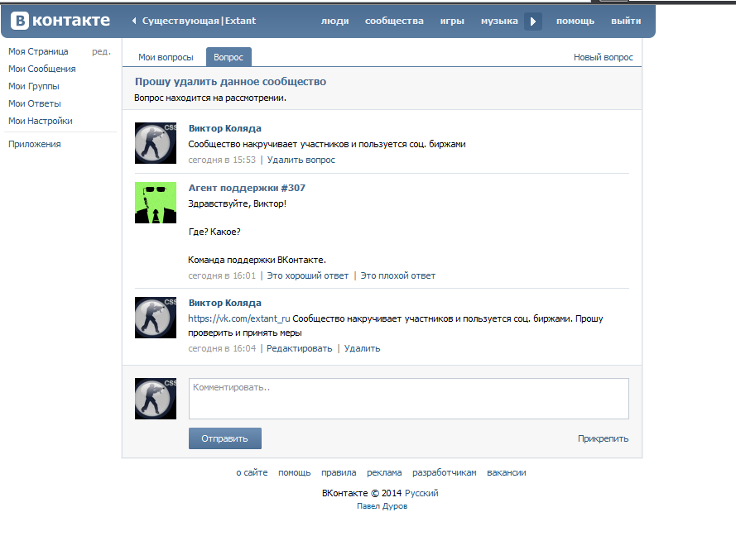Open правила footer link
736x560 pixels.
(339, 473)
